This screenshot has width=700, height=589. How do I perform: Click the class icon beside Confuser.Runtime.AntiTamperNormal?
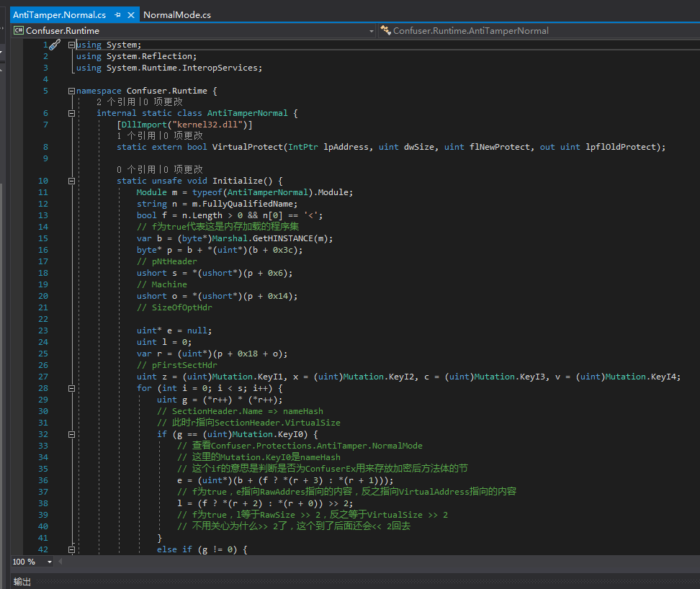(x=386, y=31)
